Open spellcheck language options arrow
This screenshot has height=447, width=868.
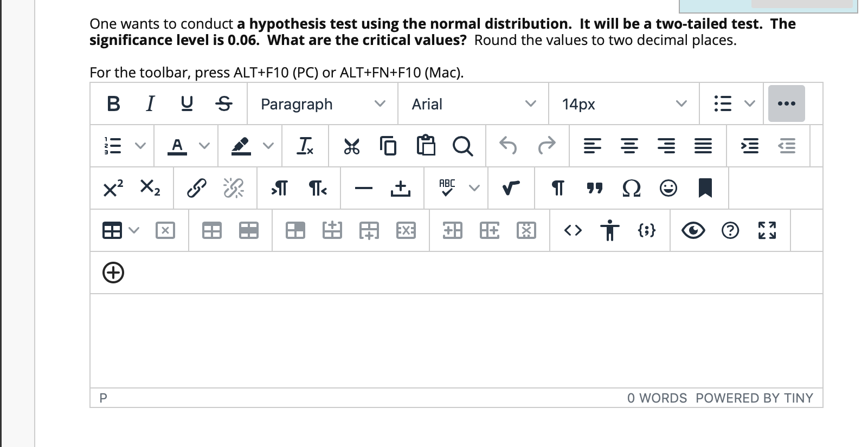(x=474, y=188)
